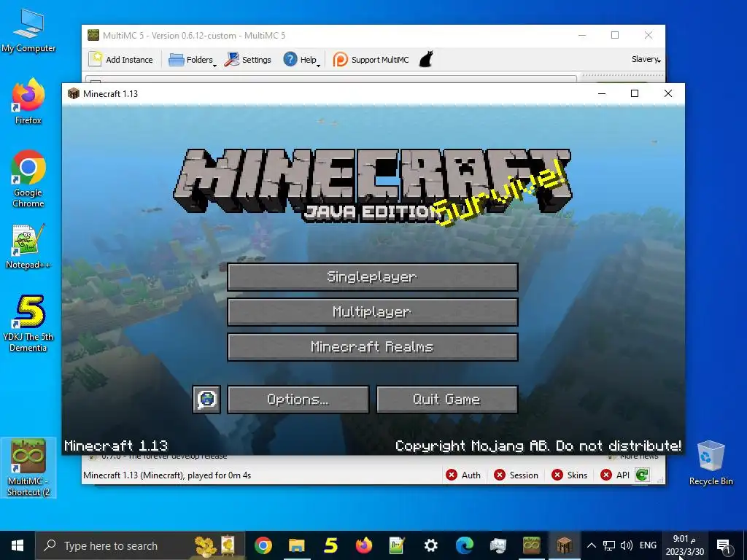
Task: Open Chrome from the taskbar
Action: (x=263, y=545)
